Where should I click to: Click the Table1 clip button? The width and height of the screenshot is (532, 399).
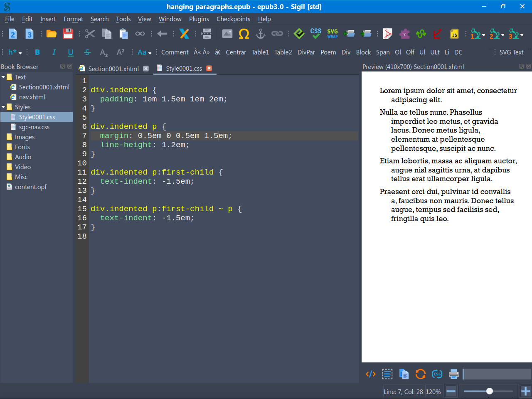[x=260, y=52]
